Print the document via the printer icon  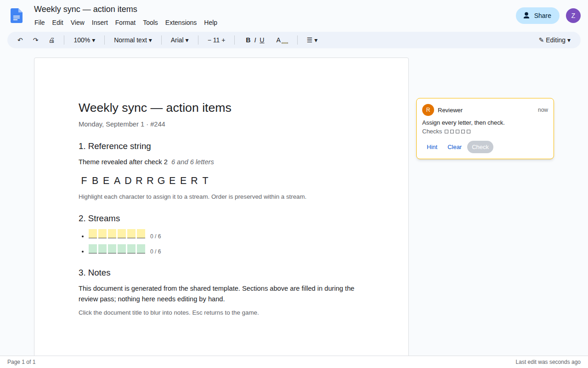click(51, 40)
